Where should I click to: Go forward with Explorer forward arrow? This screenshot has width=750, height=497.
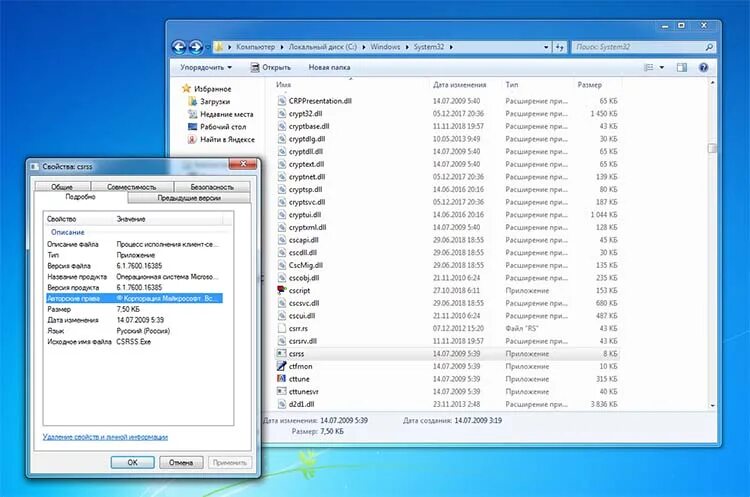[196, 47]
